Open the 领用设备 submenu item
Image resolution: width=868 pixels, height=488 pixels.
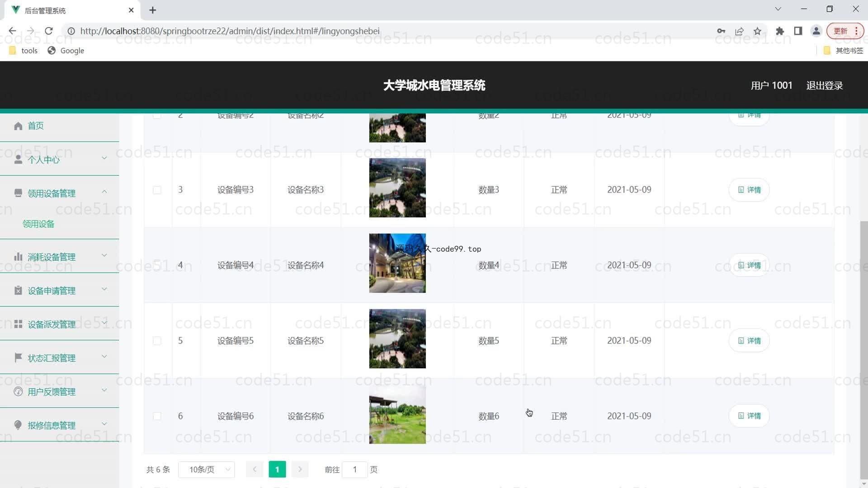pos(38,224)
